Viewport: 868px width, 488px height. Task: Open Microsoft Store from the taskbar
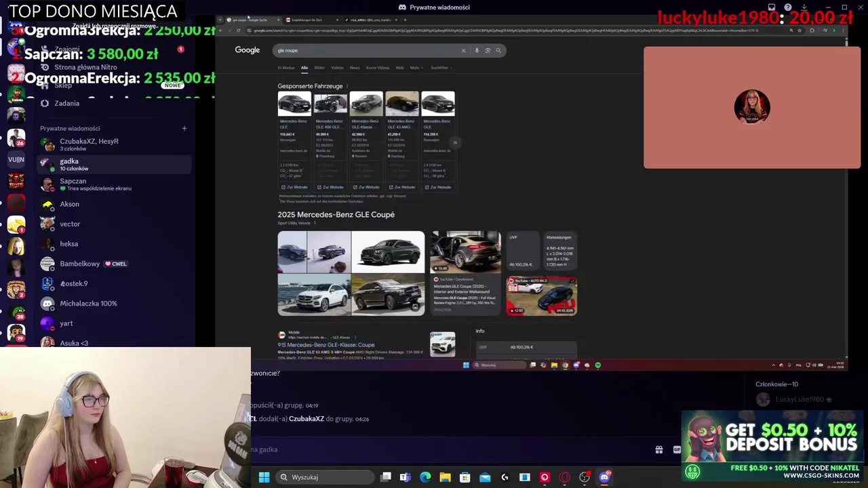point(465,477)
